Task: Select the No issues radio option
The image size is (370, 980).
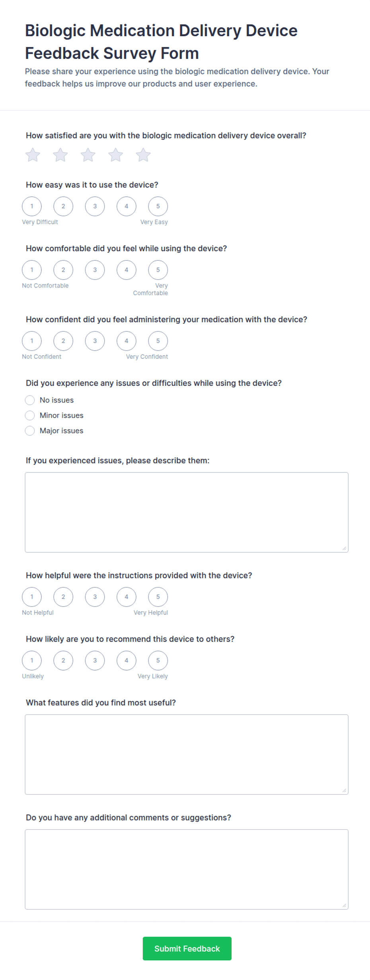Action: click(30, 400)
